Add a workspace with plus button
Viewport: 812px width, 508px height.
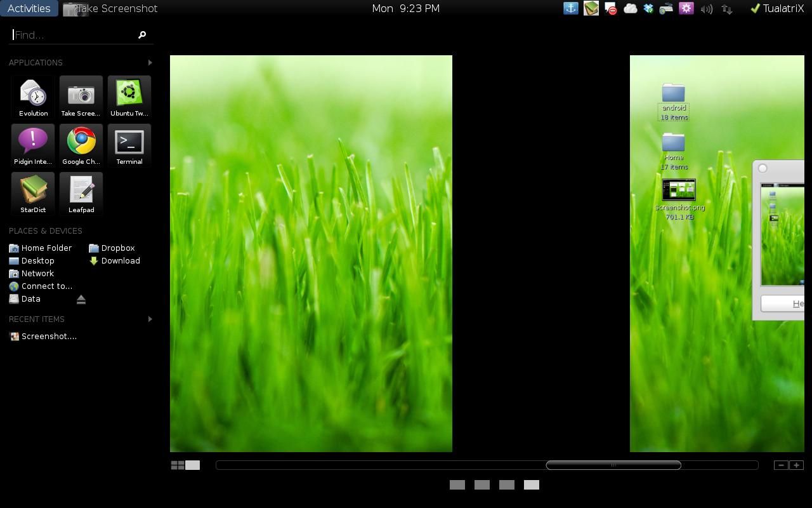click(797, 465)
